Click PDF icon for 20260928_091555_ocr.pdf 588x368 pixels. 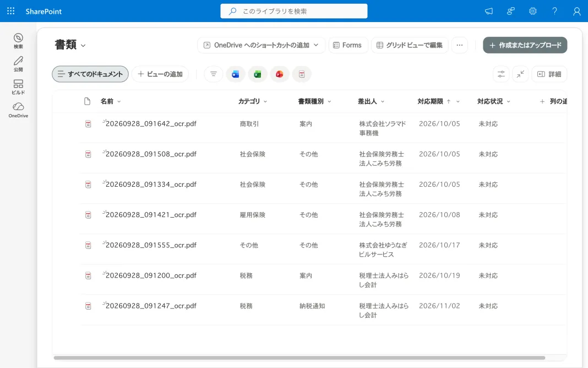(x=88, y=245)
